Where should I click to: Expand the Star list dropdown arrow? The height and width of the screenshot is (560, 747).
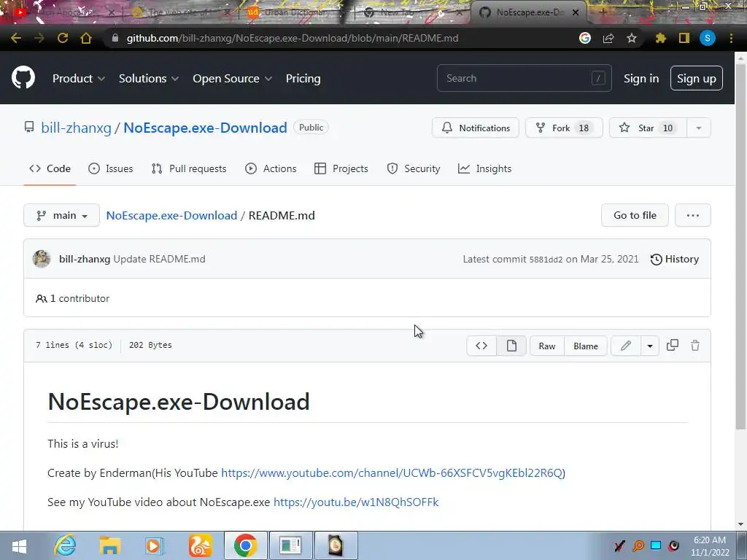coord(698,128)
